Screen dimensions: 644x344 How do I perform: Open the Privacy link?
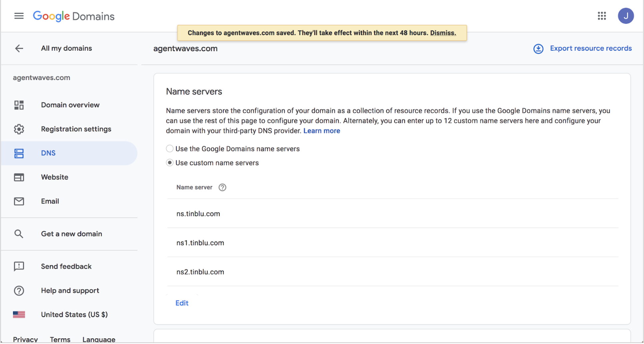[25, 339]
